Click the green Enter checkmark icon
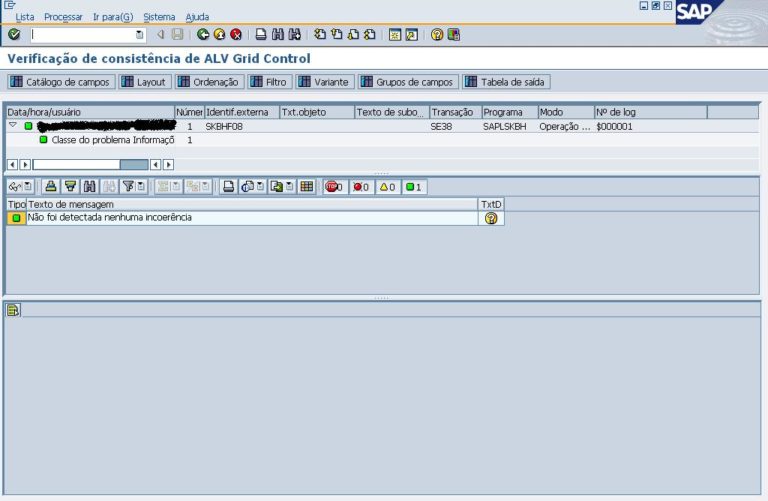The width and height of the screenshot is (768, 501). click(x=13, y=34)
